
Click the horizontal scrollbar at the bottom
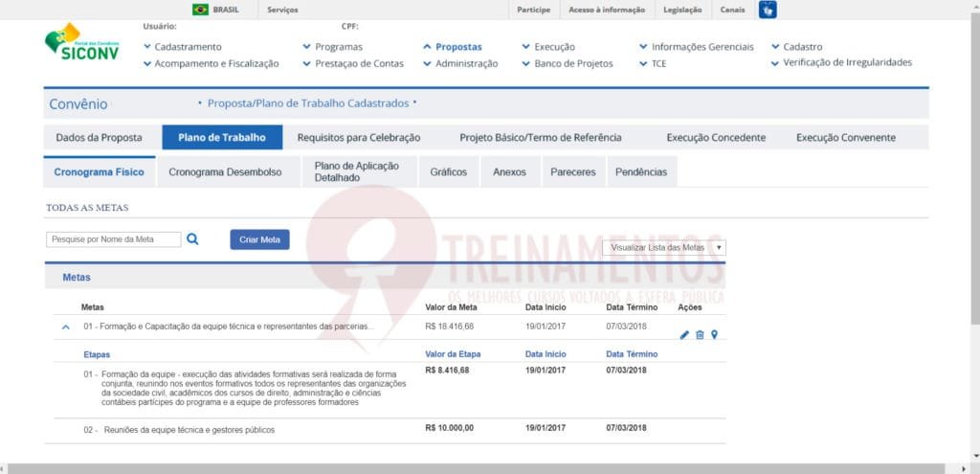pyautogui.click(x=479, y=468)
